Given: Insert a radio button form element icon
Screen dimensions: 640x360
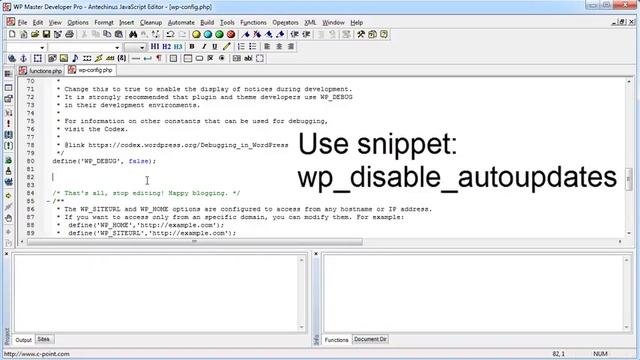Looking at the screenshot, I should pos(222,58).
